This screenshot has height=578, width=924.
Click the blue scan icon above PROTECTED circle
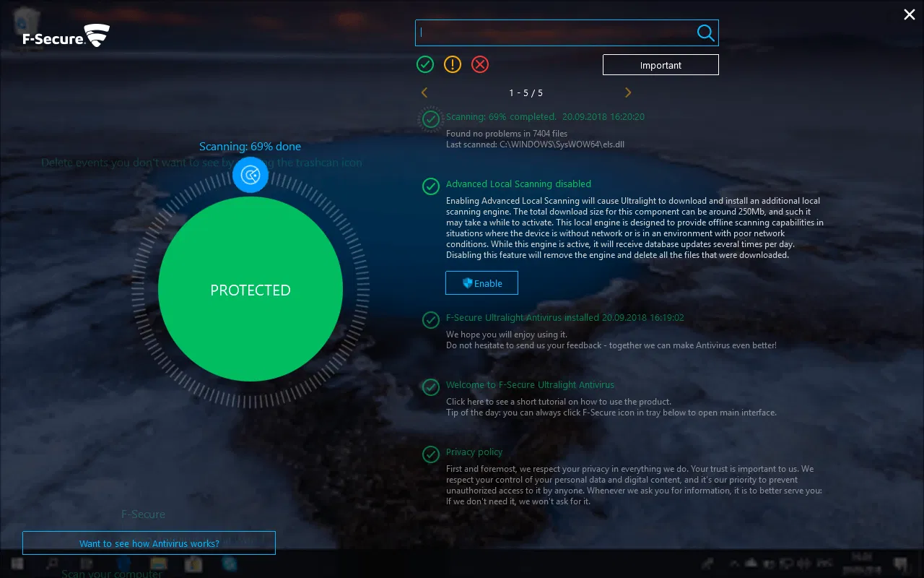coord(250,175)
